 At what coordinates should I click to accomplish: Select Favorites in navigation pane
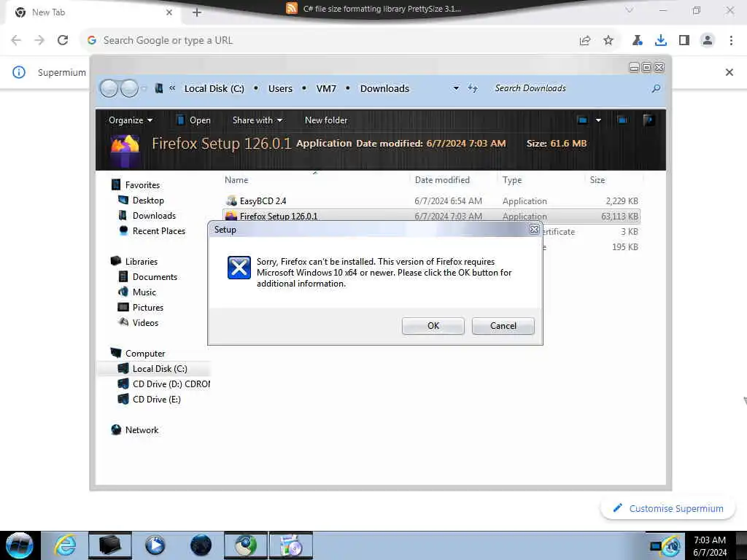point(142,184)
